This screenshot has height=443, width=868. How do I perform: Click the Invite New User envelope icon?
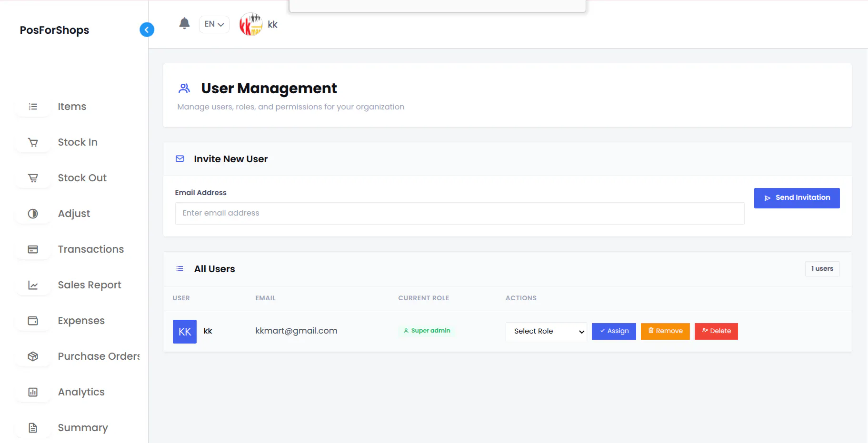180,158
